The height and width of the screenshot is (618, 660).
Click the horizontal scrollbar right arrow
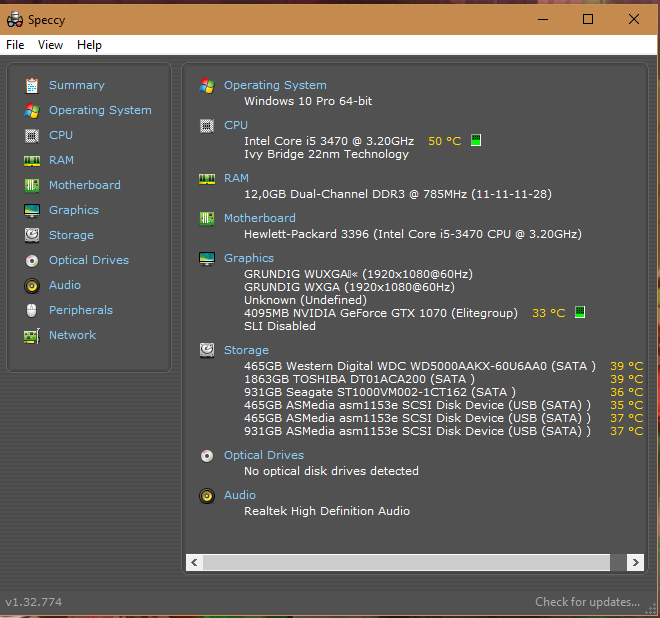pyautogui.click(x=635, y=562)
